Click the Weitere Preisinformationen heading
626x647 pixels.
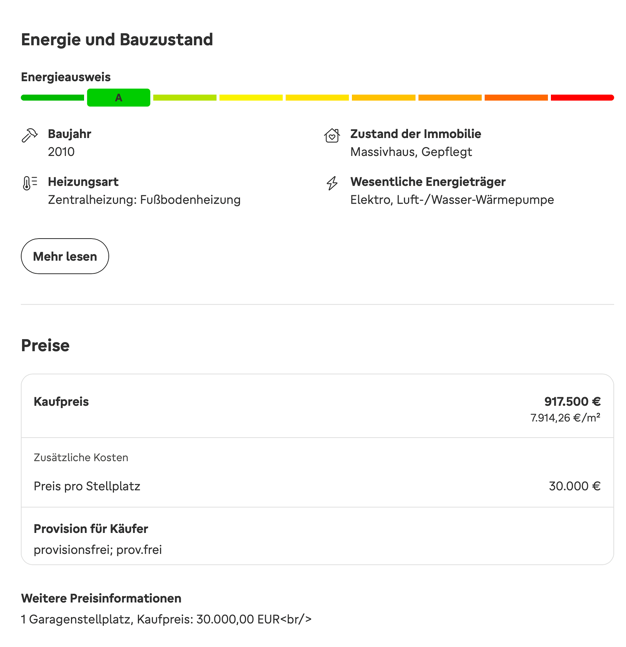tap(101, 598)
